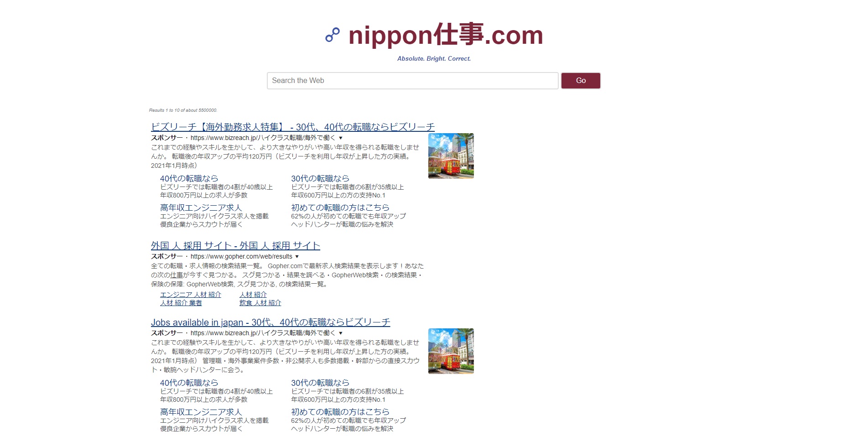Click the first ad's https://www.bizreach.jp URL text
Image resolution: width=868 pixels, height=436 pixels.
[263, 138]
